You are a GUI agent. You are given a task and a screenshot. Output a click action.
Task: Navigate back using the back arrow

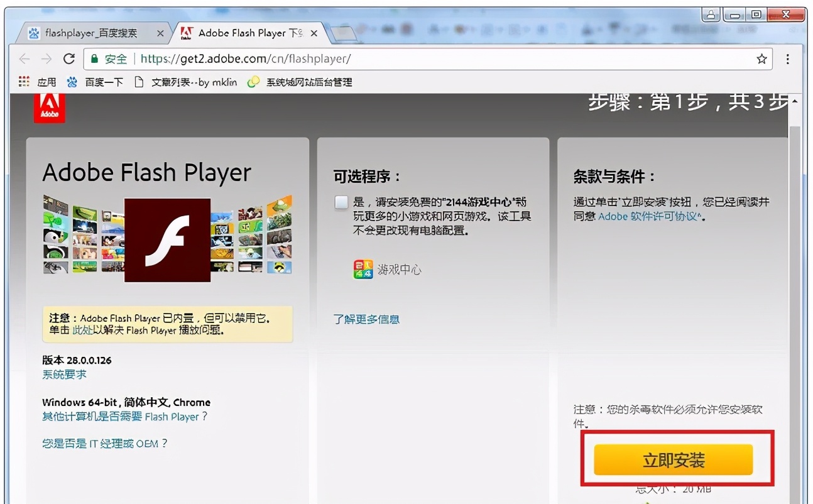[25, 59]
